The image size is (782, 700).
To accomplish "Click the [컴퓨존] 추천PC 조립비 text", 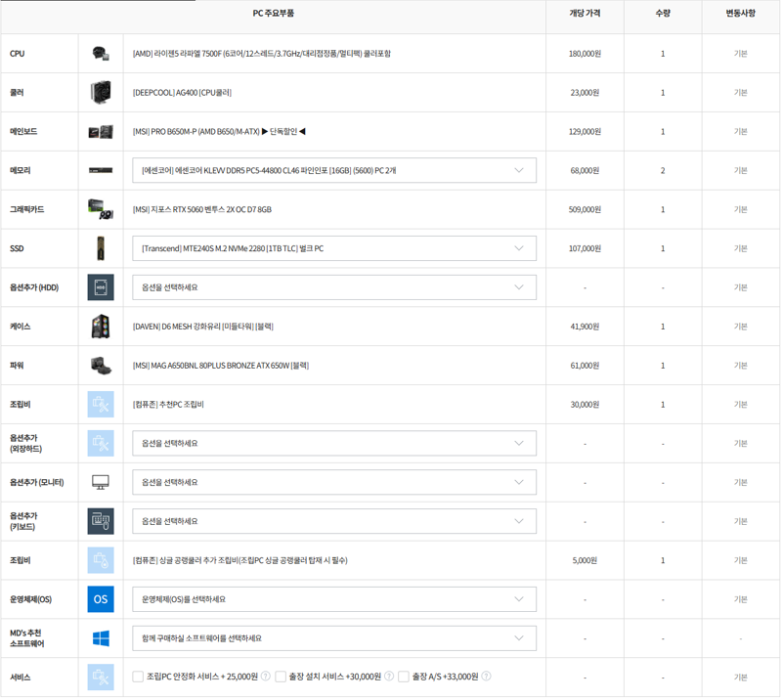I will (168, 405).
